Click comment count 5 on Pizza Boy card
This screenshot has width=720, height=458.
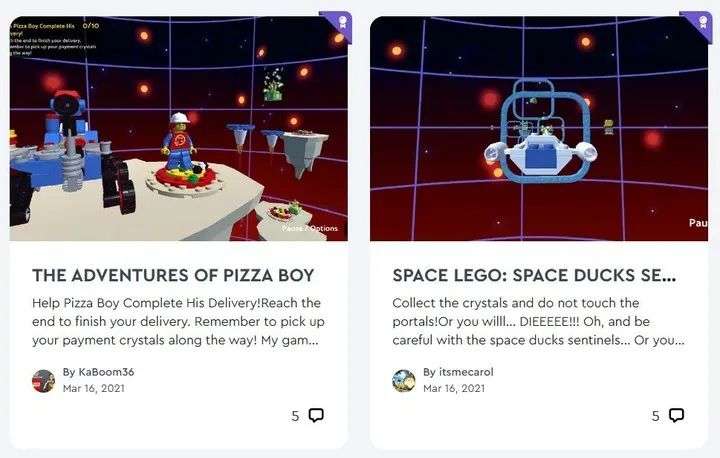[x=295, y=416]
